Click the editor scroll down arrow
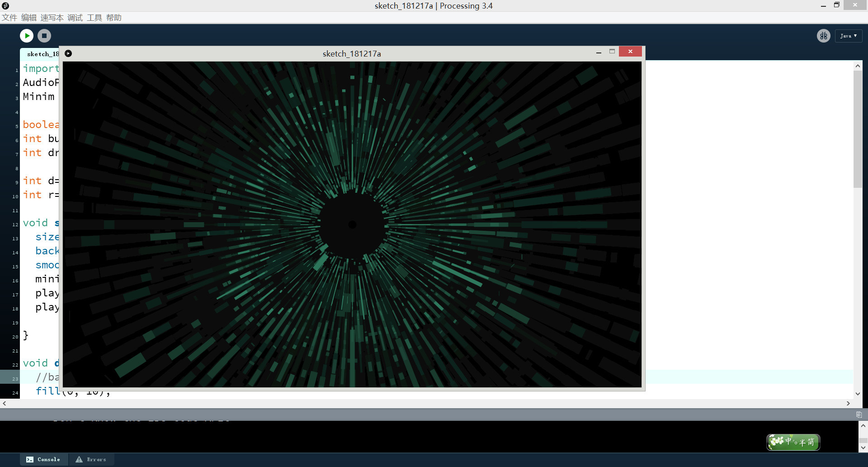Viewport: 868px width, 467px height. [x=858, y=394]
